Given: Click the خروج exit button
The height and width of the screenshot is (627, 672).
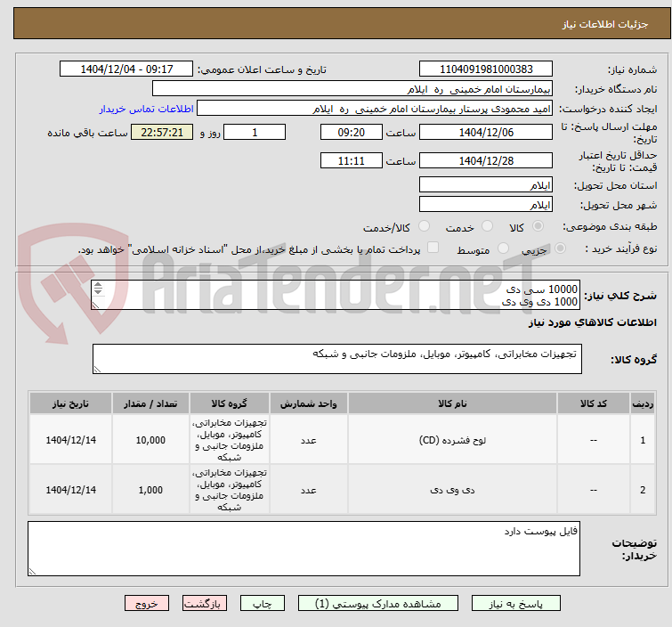Looking at the screenshot, I should (x=147, y=604).
